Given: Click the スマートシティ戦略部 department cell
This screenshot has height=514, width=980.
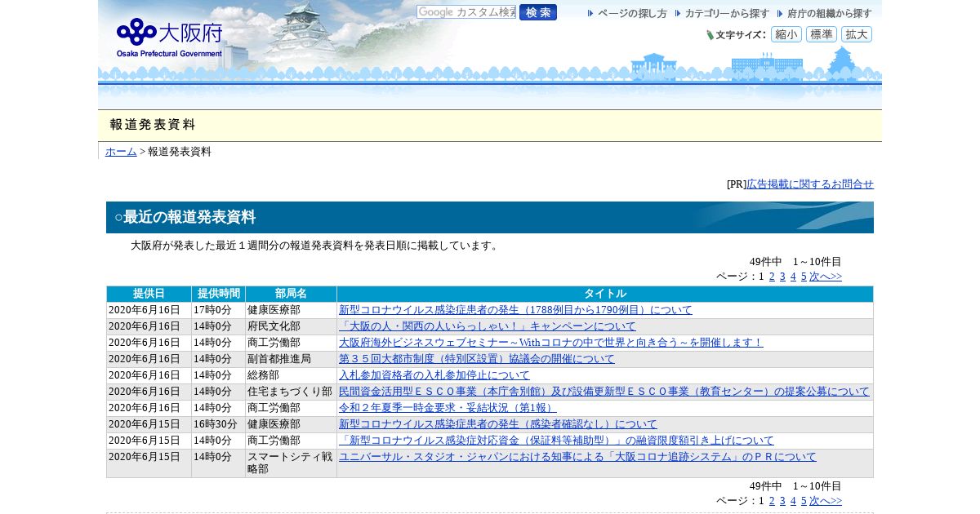Looking at the screenshot, I should (292, 463).
